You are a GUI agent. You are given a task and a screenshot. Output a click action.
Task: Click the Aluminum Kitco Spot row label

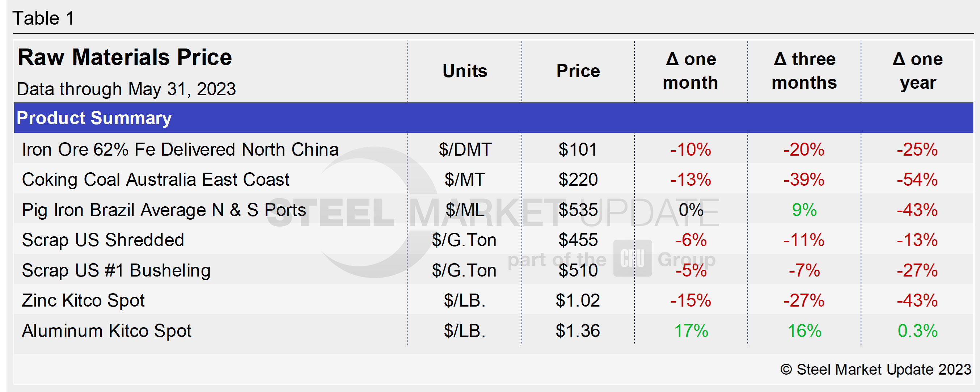pyautogui.click(x=106, y=331)
